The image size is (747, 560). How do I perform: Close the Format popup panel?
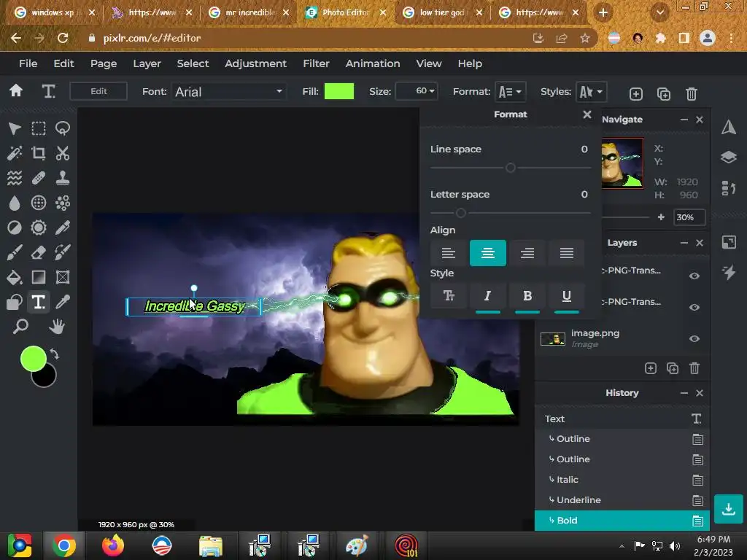587,114
